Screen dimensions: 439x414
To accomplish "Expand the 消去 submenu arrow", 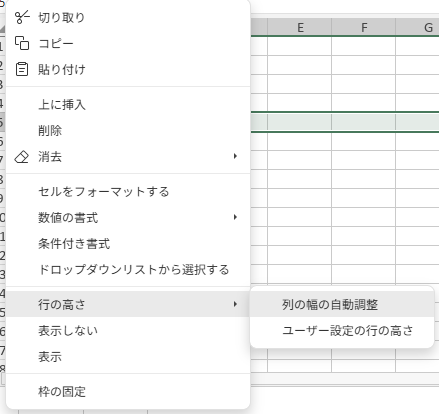I will pyautogui.click(x=235, y=156).
